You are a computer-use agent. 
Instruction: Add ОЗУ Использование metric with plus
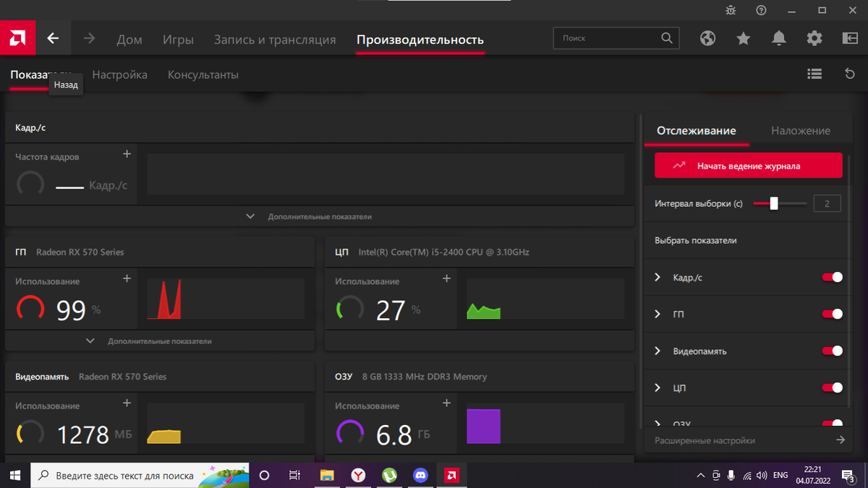click(446, 403)
